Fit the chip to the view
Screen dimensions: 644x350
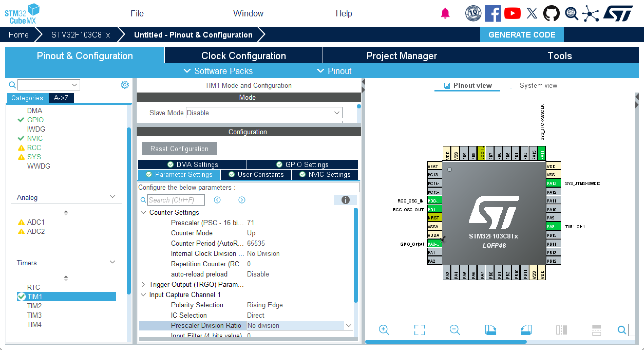419,330
